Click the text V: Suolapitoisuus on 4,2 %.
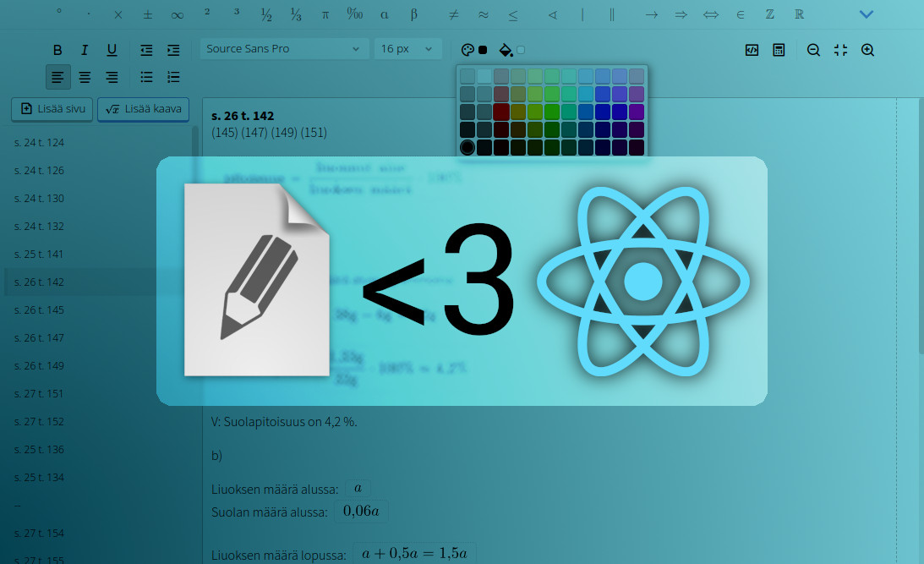This screenshot has width=924, height=564. pos(284,422)
